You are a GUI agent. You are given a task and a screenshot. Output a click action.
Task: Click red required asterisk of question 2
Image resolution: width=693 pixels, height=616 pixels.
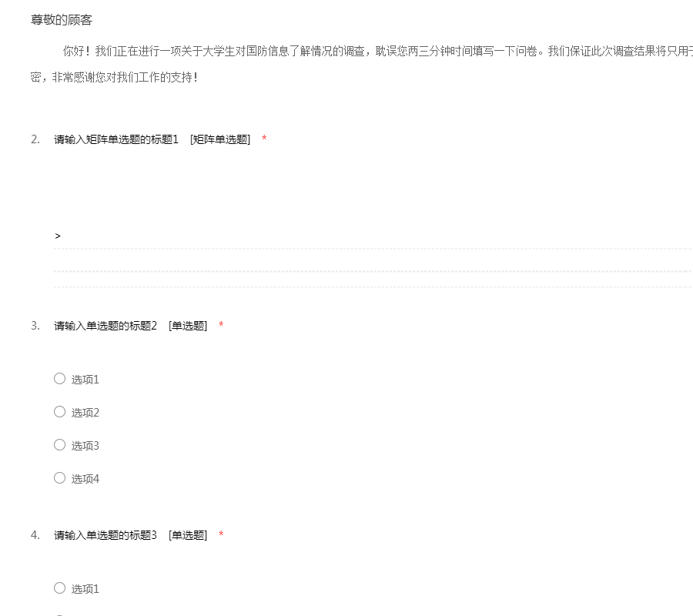(x=264, y=139)
